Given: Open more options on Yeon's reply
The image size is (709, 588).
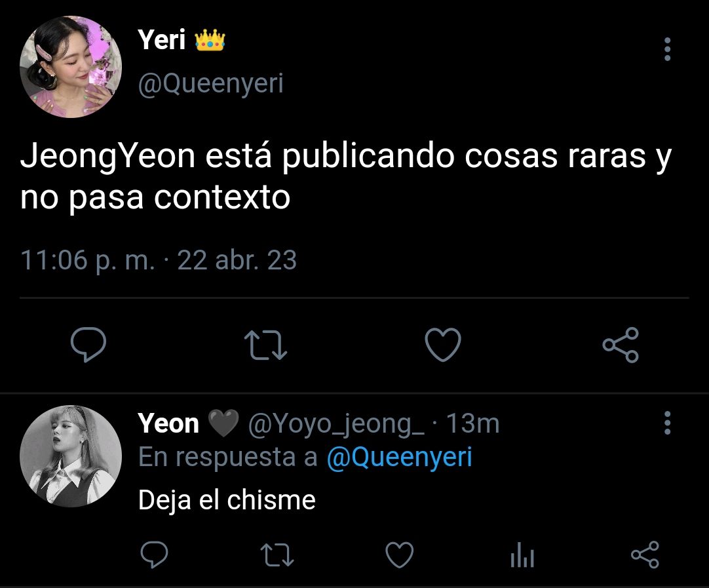Looking at the screenshot, I should click(x=667, y=423).
